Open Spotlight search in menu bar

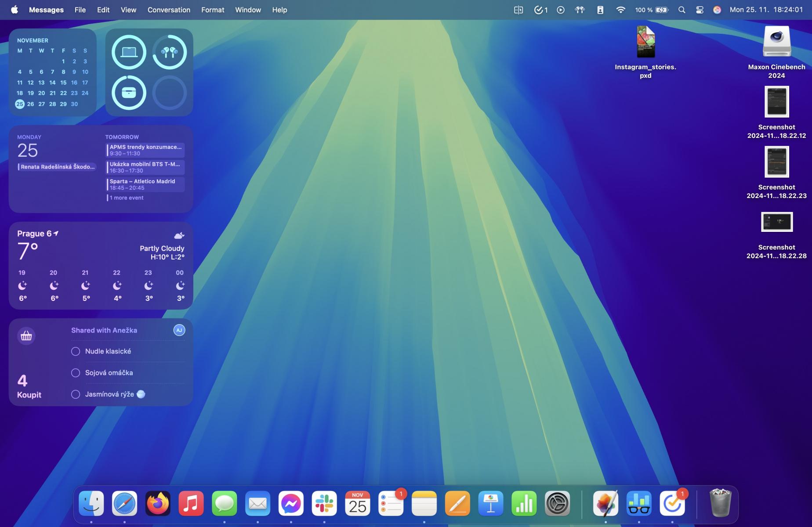pos(681,10)
